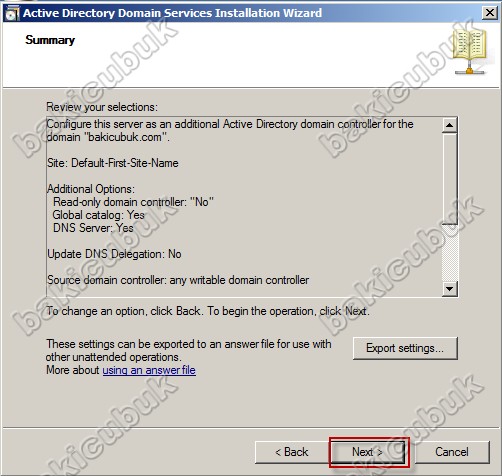The width and height of the screenshot is (502, 476).
Task: Close the Installation Wizard window
Action: click(x=490, y=13)
